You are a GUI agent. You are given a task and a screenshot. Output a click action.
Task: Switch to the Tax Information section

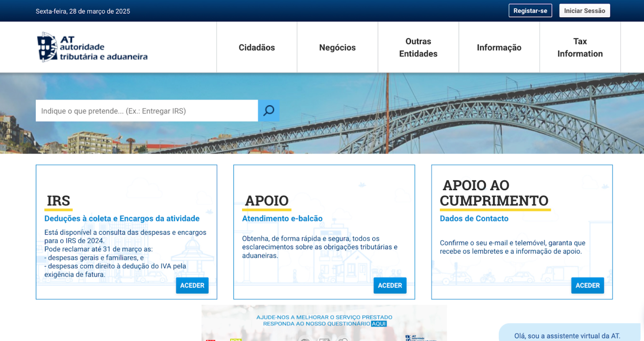[x=580, y=47]
